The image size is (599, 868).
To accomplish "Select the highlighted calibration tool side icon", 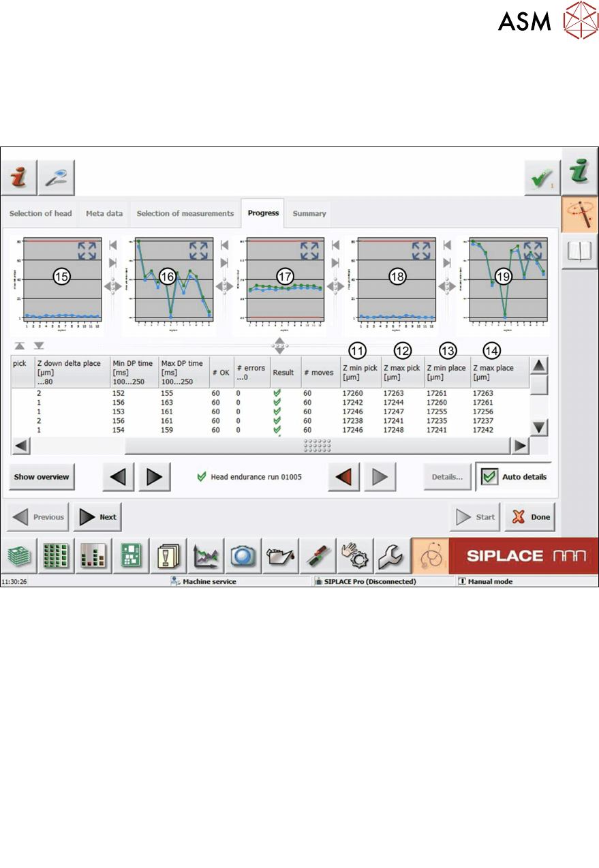I will pyautogui.click(x=580, y=214).
